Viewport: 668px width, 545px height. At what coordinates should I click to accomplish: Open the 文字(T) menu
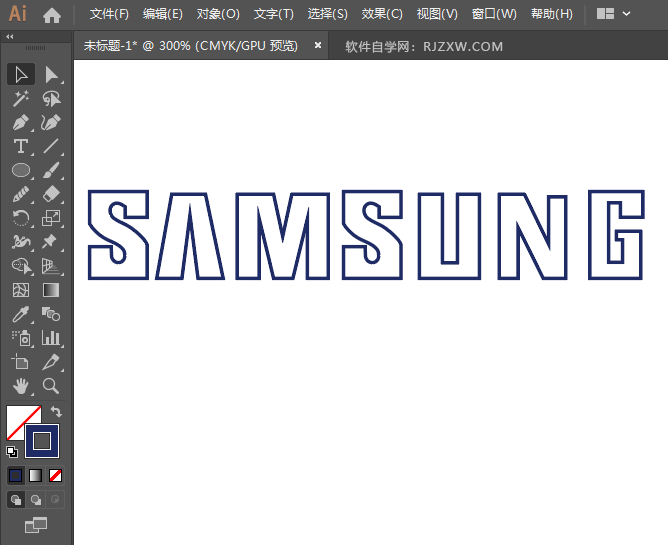coord(274,14)
